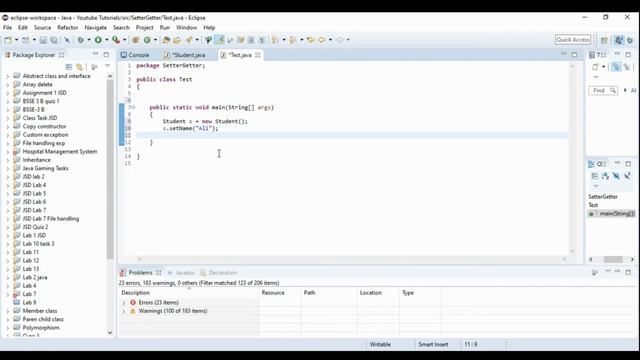Click the Task List Find field
Viewport: 640px width, 360px height.
(603, 91)
